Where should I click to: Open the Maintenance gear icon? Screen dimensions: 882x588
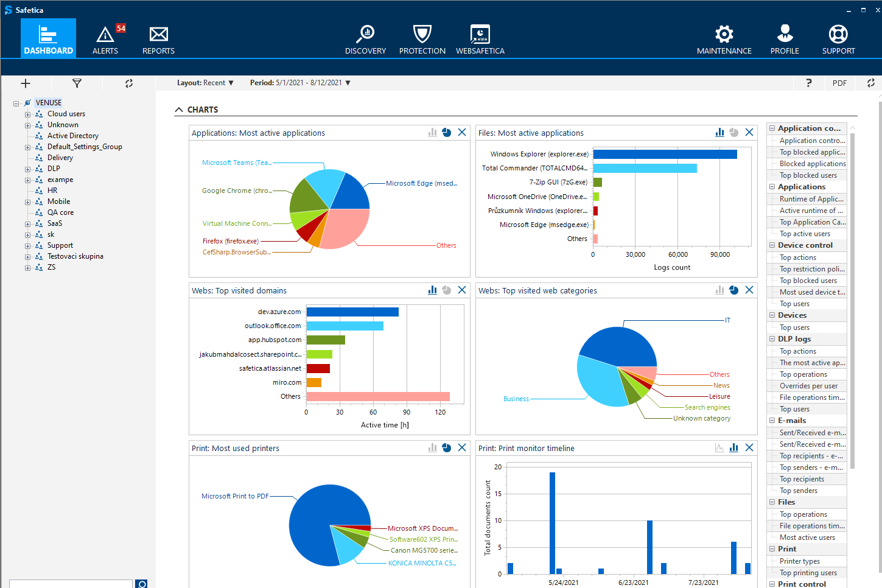point(724,34)
